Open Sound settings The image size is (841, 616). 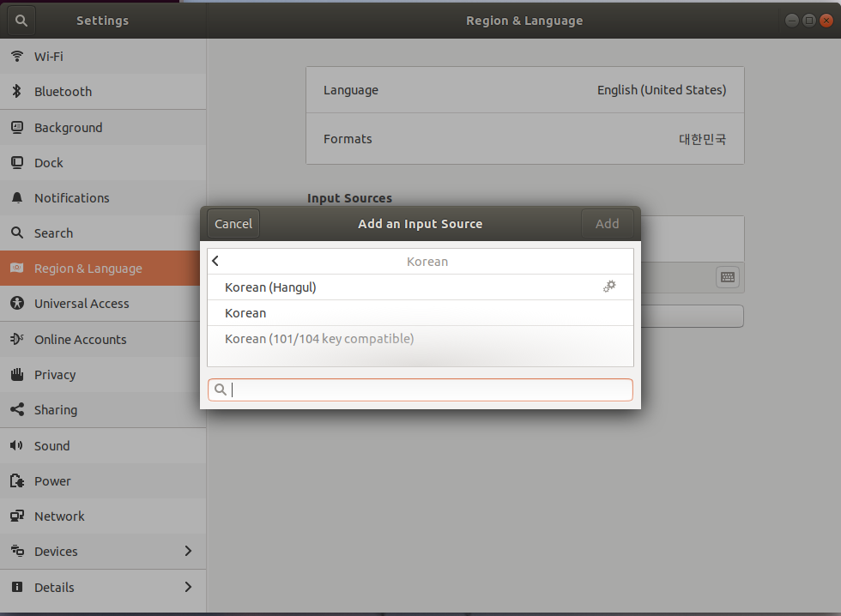coord(103,445)
